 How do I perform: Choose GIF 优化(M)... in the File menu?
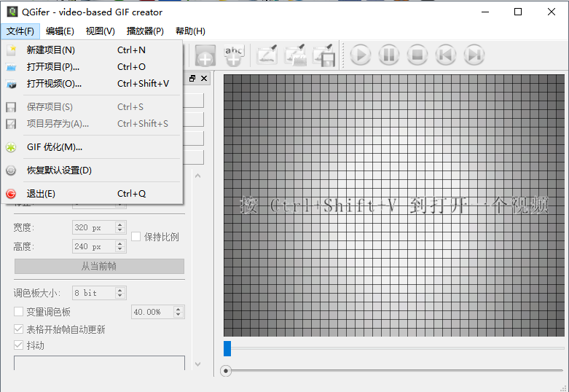tap(54, 147)
